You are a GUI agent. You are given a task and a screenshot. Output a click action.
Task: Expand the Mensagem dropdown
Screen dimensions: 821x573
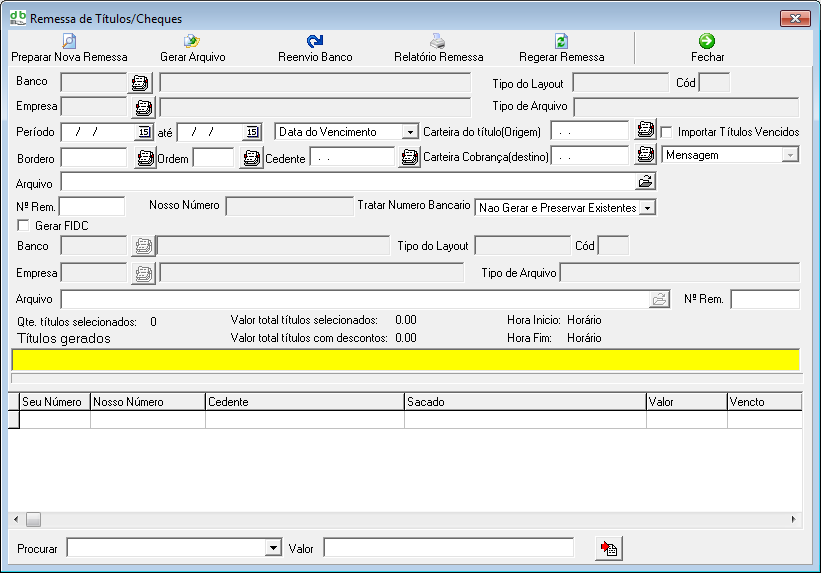(790, 155)
